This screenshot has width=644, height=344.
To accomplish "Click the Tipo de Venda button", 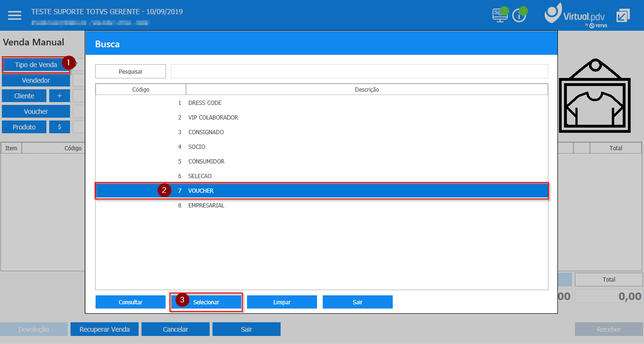I will pos(36,65).
